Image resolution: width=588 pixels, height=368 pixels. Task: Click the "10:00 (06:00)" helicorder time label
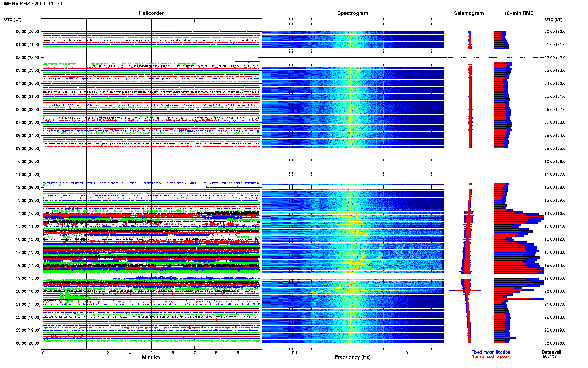click(x=28, y=161)
